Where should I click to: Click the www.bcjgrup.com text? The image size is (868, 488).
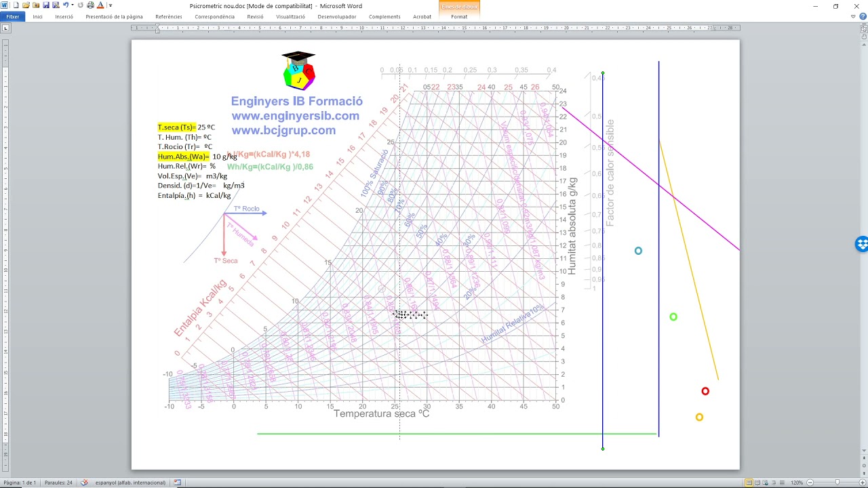283,130
